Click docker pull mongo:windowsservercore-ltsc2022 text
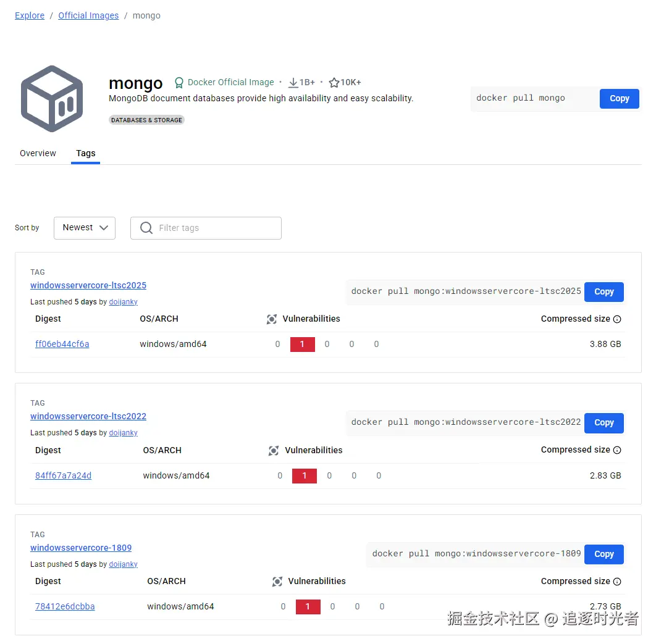This screenshot has width=656, height=644. tap(466, 422)
